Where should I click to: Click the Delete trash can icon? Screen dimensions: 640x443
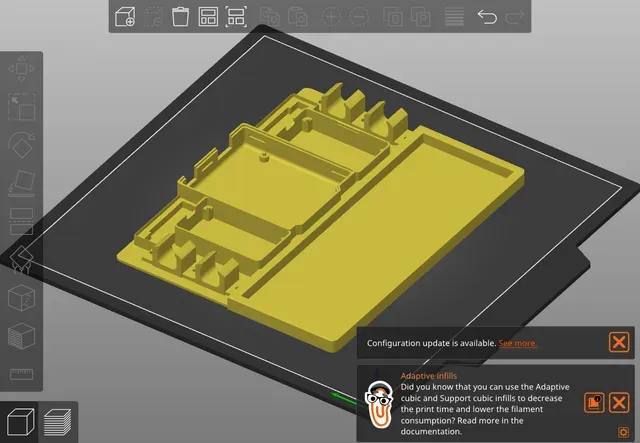[180, 17]
